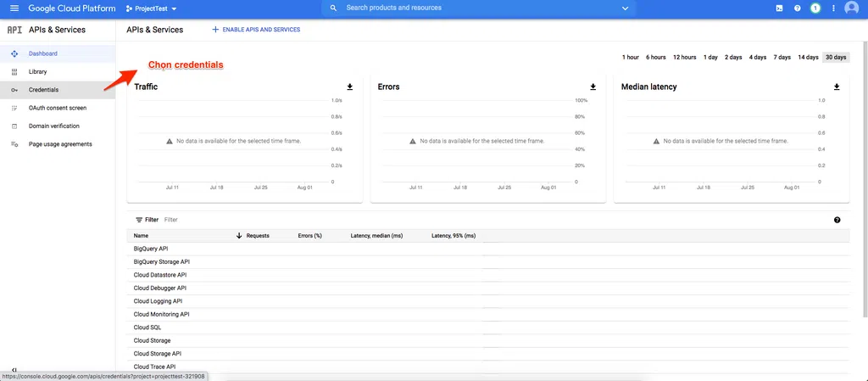Click the Credentials key icon
This screenshot has height=381, width=868.
pos(14,90)
